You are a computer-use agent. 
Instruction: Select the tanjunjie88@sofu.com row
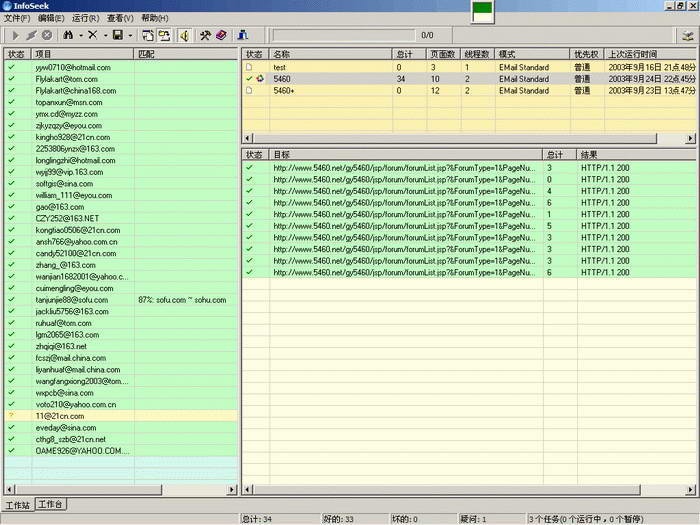(x=72, y=299)
